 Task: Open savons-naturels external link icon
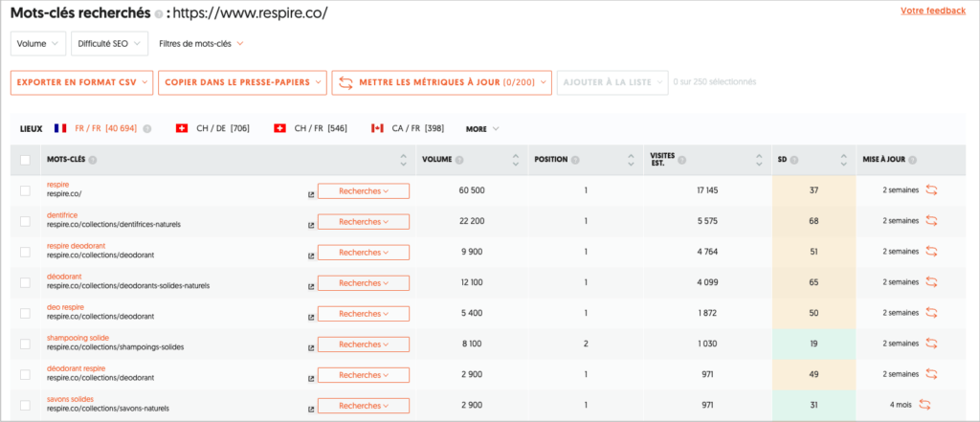pyautogui.click(x=311, y=409)
